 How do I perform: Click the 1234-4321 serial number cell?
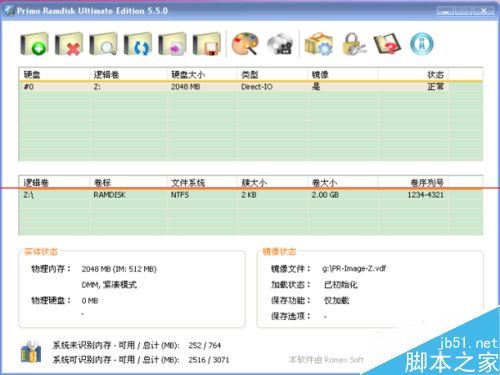coord(426,195)
